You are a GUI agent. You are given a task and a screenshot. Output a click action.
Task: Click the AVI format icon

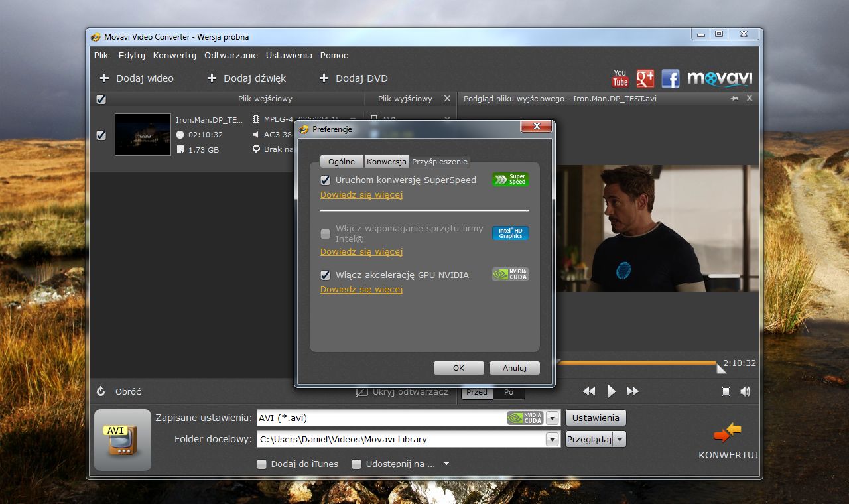click(122, 440)
